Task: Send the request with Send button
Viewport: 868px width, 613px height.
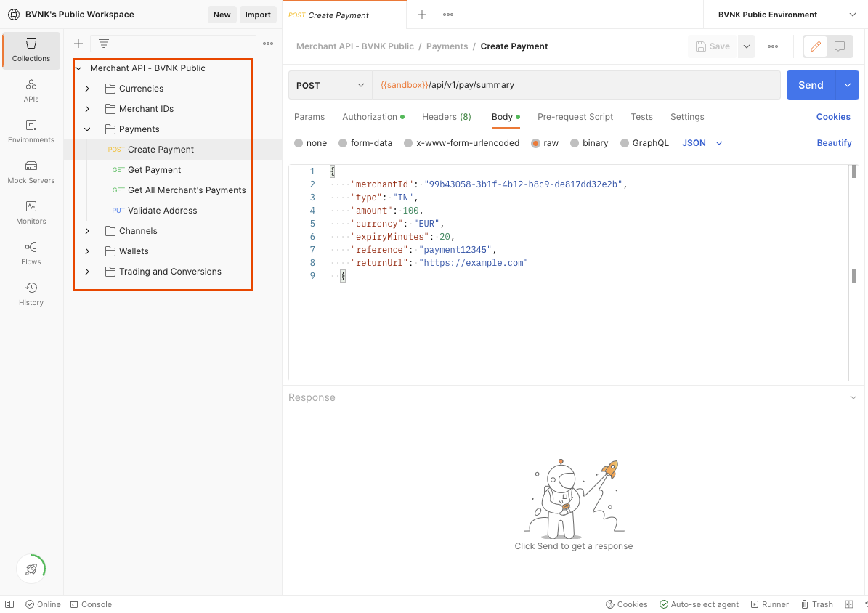Action: (811, 85)
